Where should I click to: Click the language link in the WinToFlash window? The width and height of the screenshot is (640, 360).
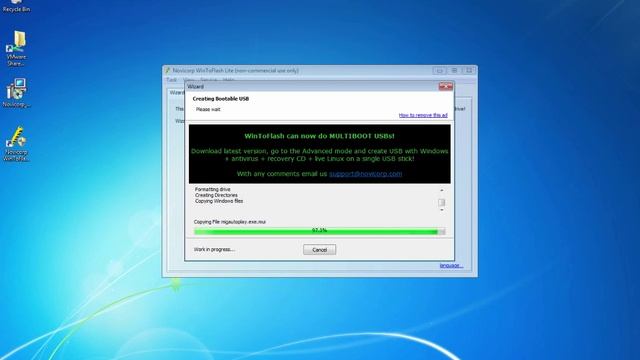tap(451, 265)
